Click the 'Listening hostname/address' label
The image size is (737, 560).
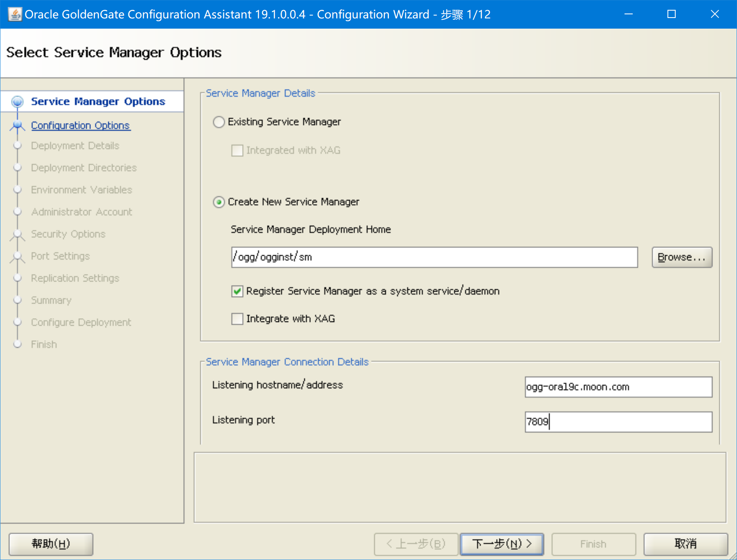[277, 385]
